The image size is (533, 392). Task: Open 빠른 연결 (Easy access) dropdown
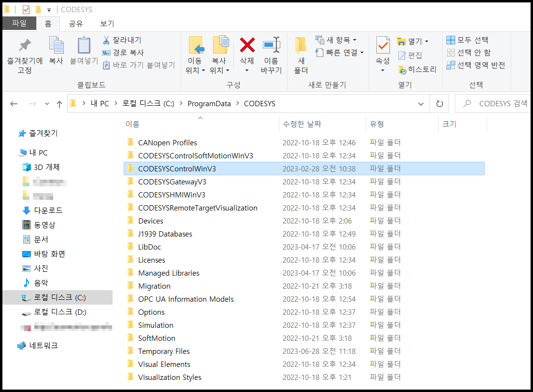coord(340,53)
